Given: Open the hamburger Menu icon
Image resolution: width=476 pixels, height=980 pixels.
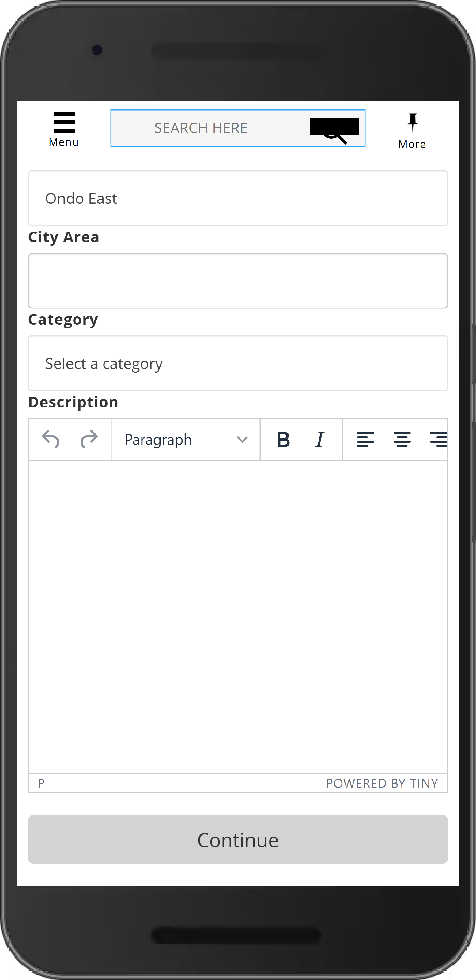Looking at the screenshot, I should click(x=64, y=122).
